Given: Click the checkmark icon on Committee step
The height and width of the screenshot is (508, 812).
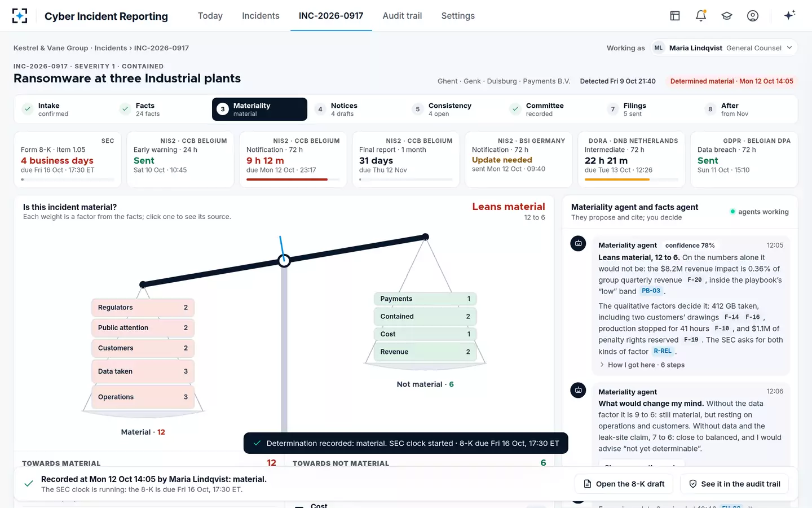Looking at the screenshot, I should coord(515,110).
